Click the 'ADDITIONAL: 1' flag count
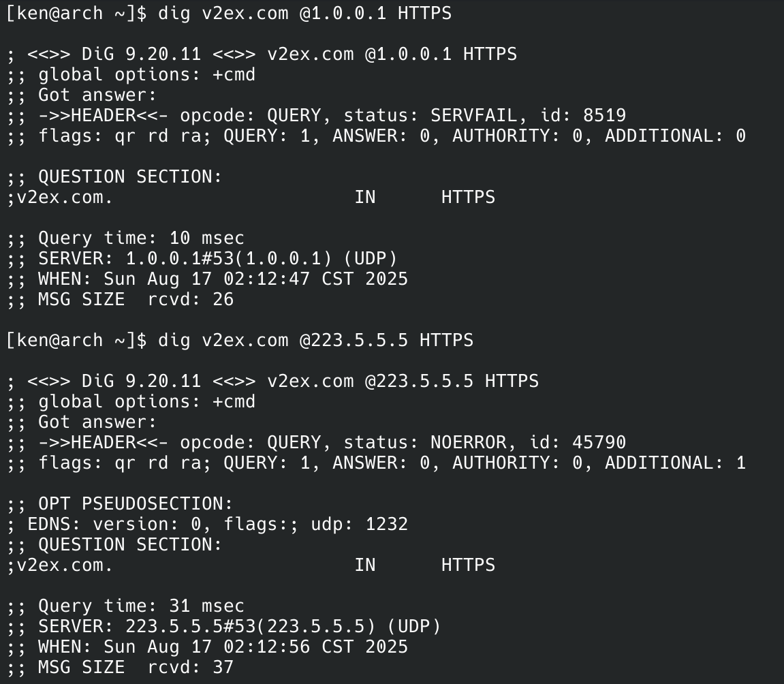The height and width of the screenshot is (684, 784). tap(675, 463)
